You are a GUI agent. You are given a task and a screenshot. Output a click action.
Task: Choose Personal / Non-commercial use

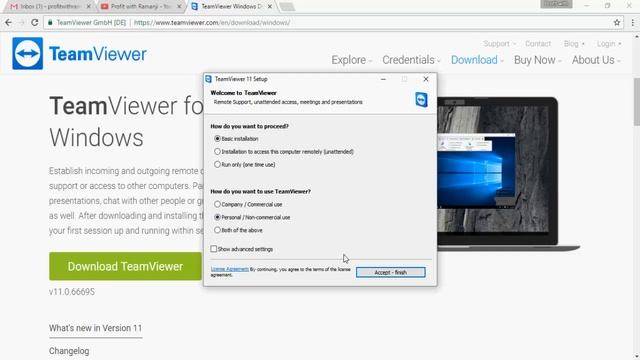(252, 217)
